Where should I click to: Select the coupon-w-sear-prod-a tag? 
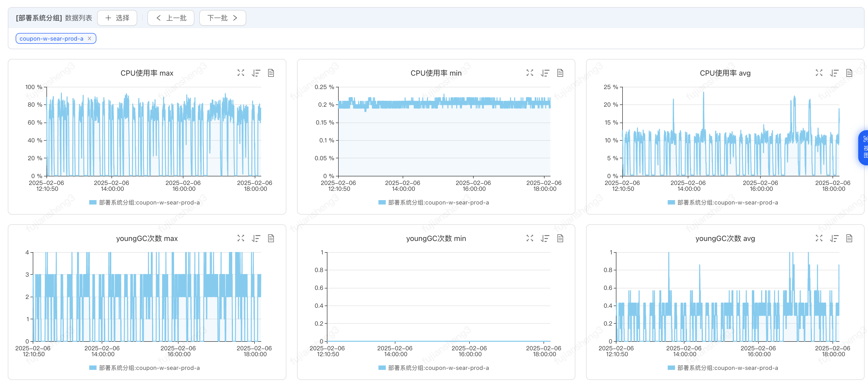pos(51,38)
